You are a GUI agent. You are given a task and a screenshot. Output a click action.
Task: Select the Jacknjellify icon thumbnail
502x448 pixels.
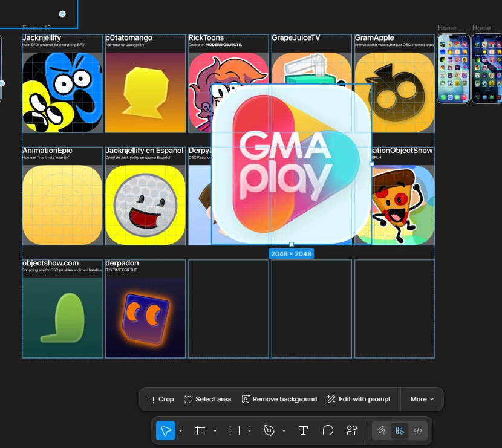click(62, 93)
